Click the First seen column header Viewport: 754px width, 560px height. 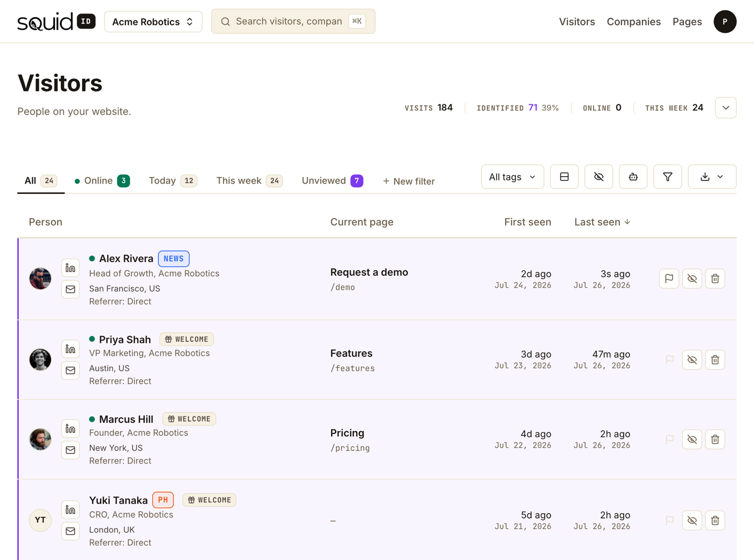527,222
